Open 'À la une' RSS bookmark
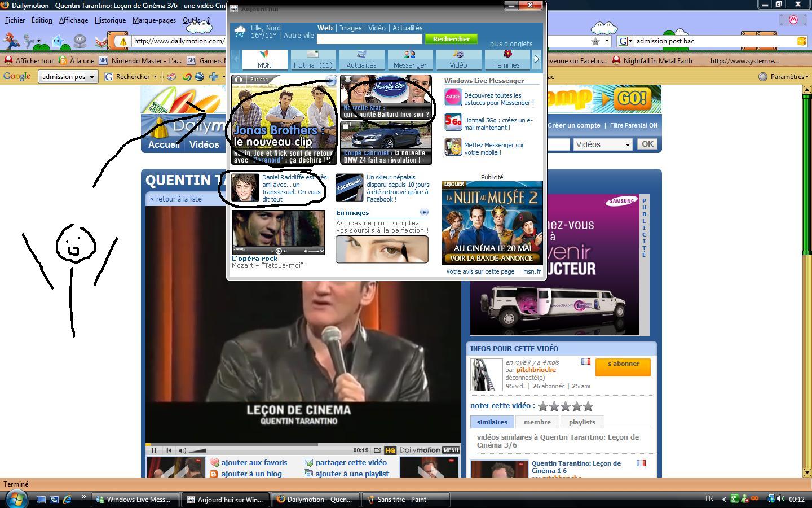812x508 pixels. coord(77,60)
